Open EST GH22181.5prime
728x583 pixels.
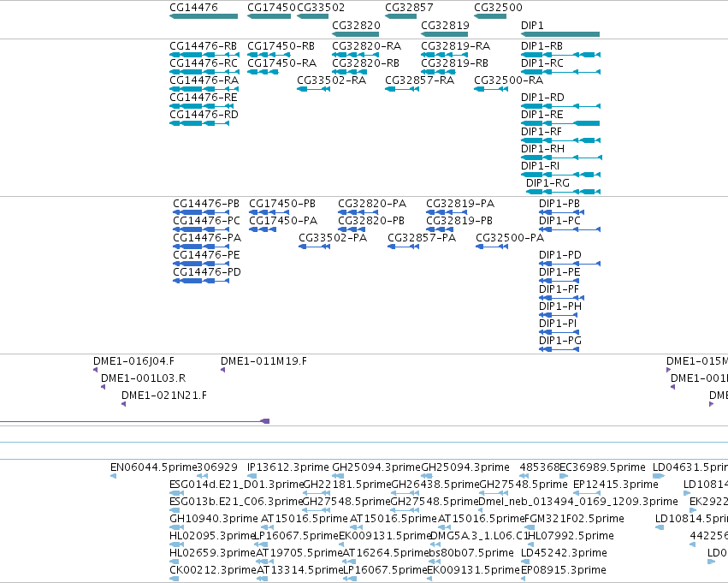pos(317,493)
